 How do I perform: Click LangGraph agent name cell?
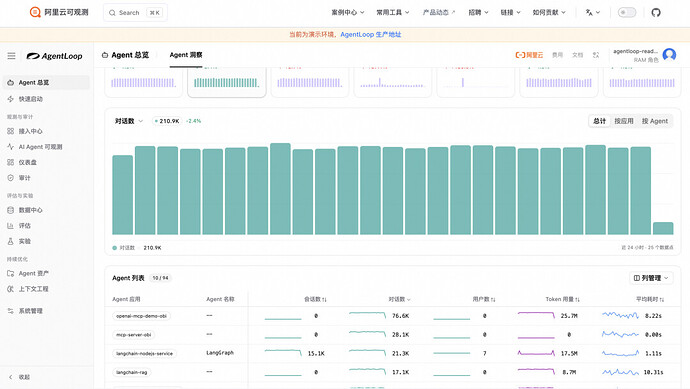[x=220, y=353]
